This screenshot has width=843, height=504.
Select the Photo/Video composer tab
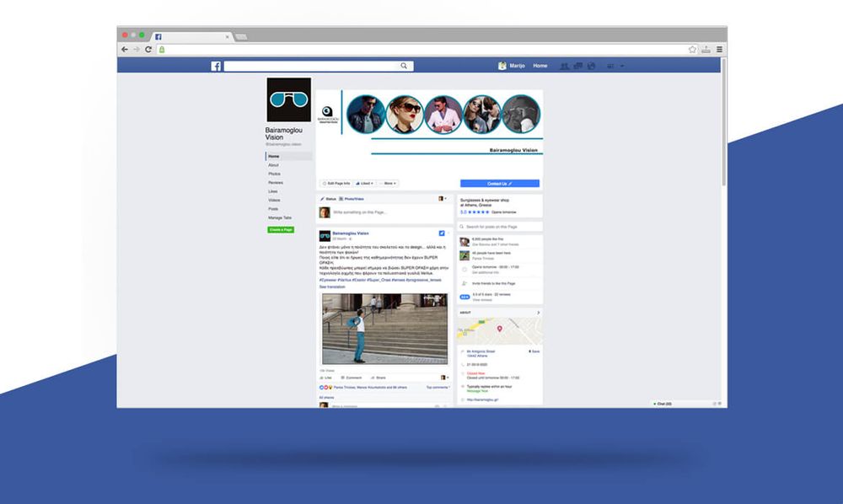click(352, 199)
